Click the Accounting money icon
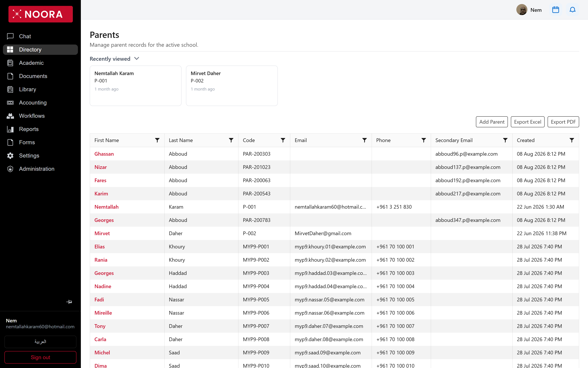The image size is (588, 368). point(10,102)
